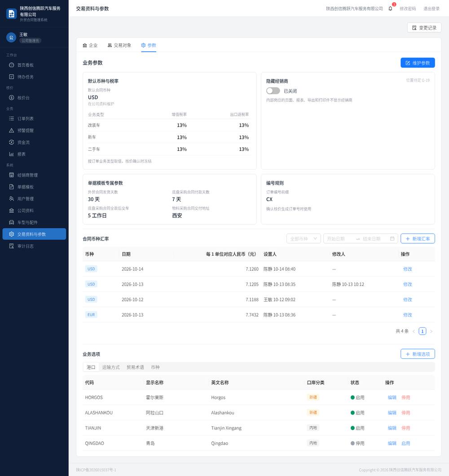The image size is (449, 476).
Task: Open 预警提醒 warning triangle icon
Action: point(12,131)
